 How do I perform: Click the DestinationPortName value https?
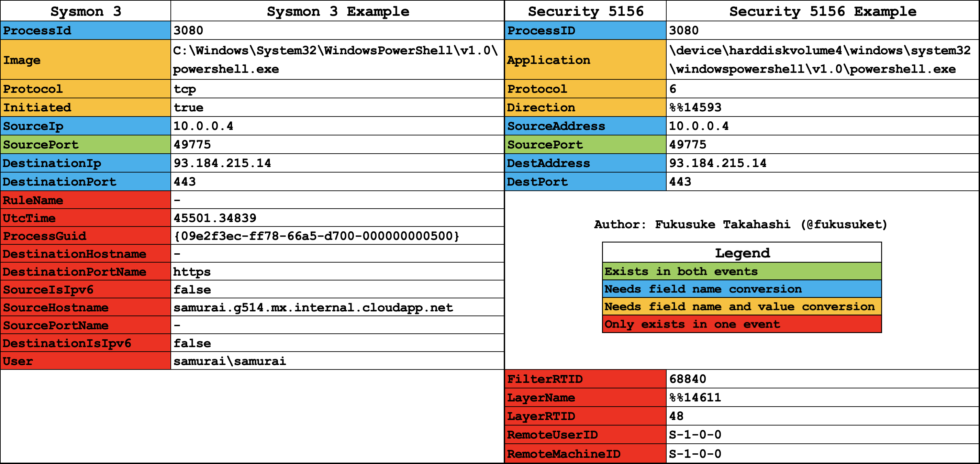(337, 272)
